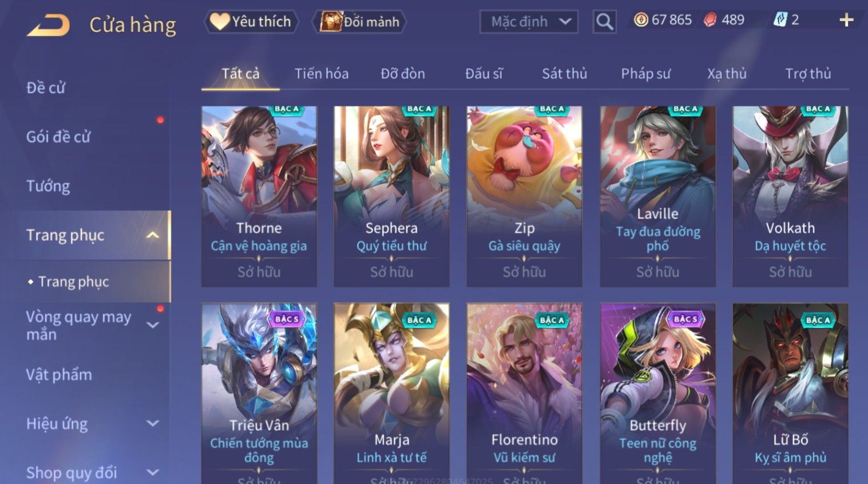
Task: Switch to the Pháp sư tab
Action: pos(645,74)
